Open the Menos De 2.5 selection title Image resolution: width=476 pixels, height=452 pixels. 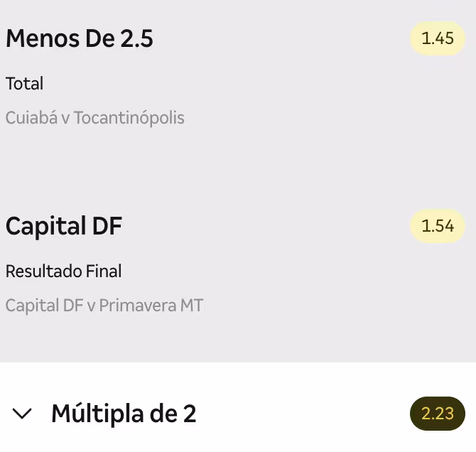[80, 38]
